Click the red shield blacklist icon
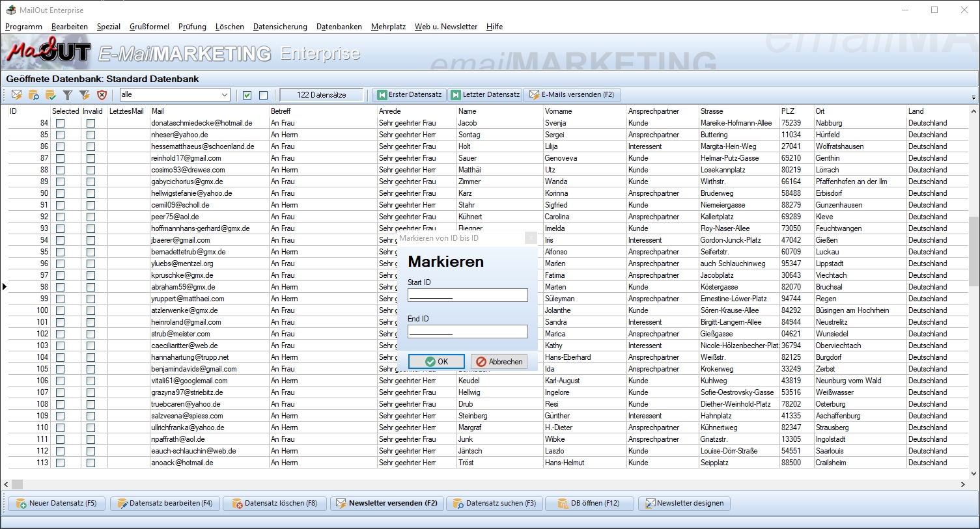 (102, 95)
